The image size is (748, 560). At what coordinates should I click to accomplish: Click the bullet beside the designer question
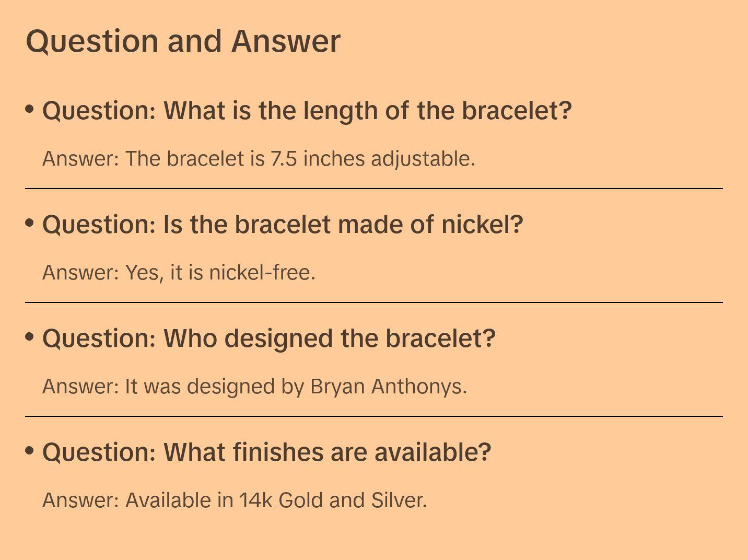coord(30,337)
